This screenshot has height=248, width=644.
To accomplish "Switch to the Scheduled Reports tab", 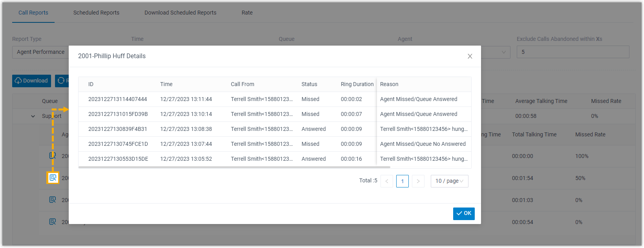I will [96, 13].
